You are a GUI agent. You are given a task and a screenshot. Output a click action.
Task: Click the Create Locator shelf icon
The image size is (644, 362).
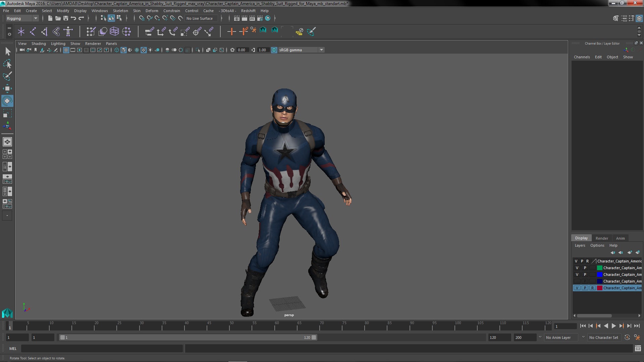[21, 32]
